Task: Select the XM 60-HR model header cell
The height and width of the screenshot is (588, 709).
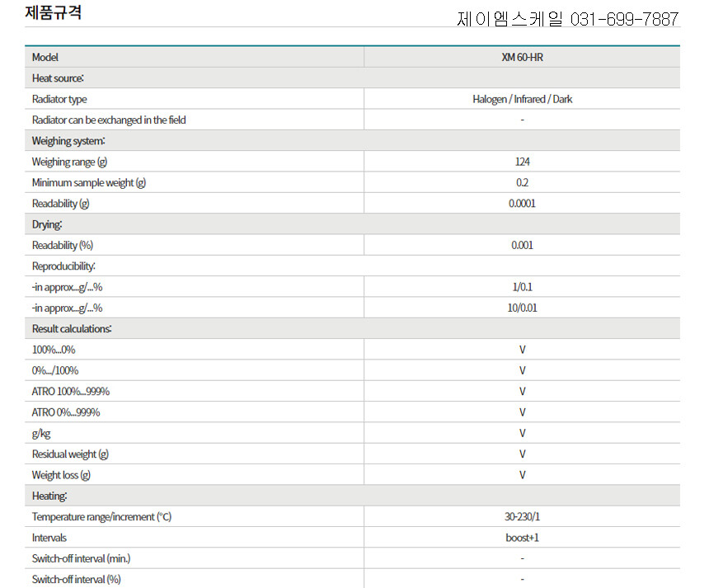Action: point(522,57)
